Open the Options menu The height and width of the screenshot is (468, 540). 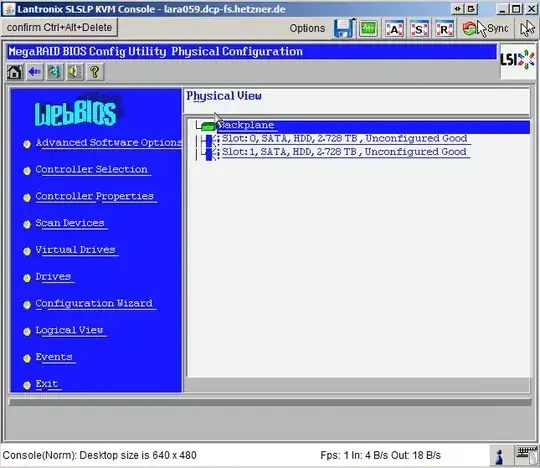tap(307, 28)
